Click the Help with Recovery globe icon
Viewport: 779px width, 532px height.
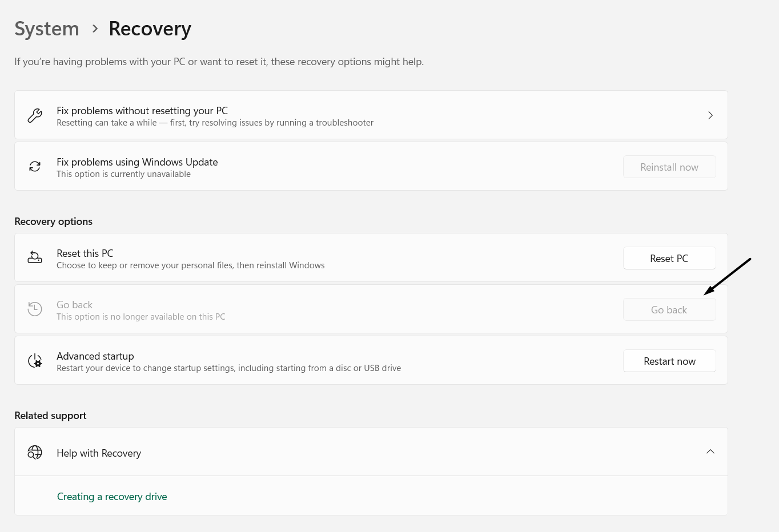pyautogui.click(x=35, y=453)
